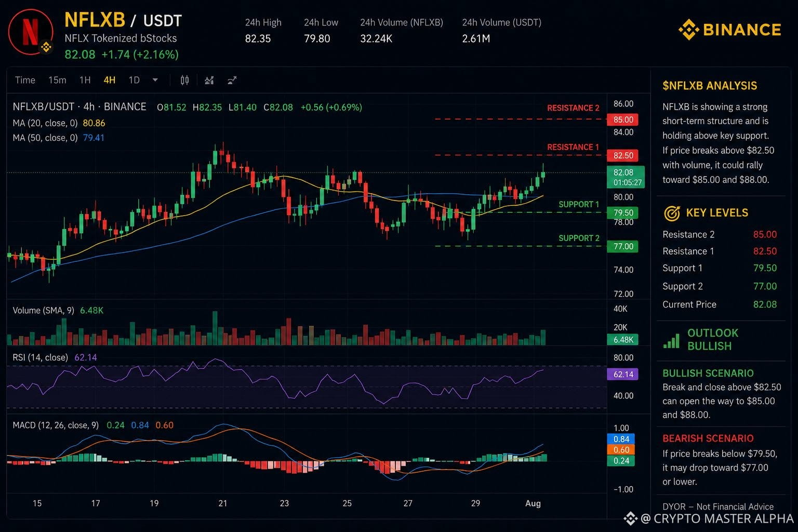Open the indicators icon in chart toolbar
Screen dimensions: 798x532
pyautogui.click(x=209, y=80)
